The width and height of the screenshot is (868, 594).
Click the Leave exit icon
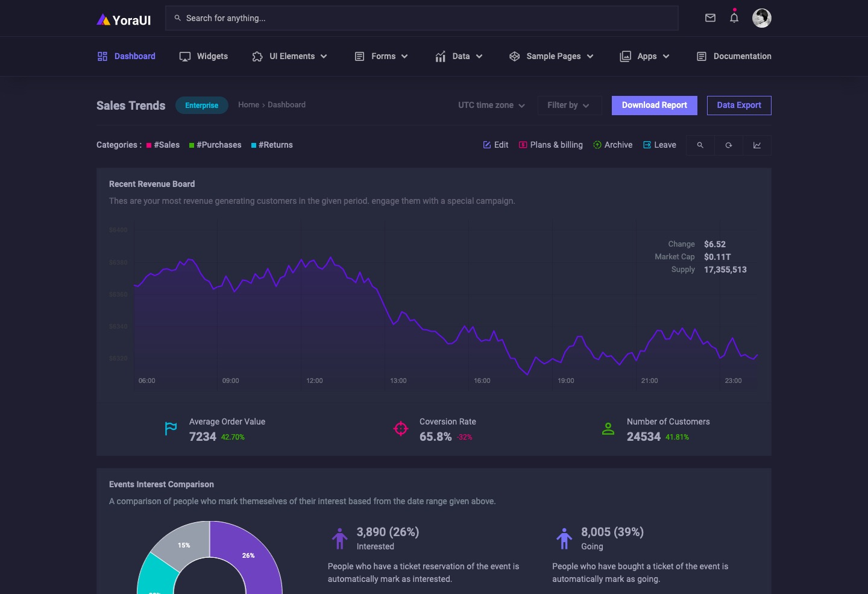pos(647,145)
